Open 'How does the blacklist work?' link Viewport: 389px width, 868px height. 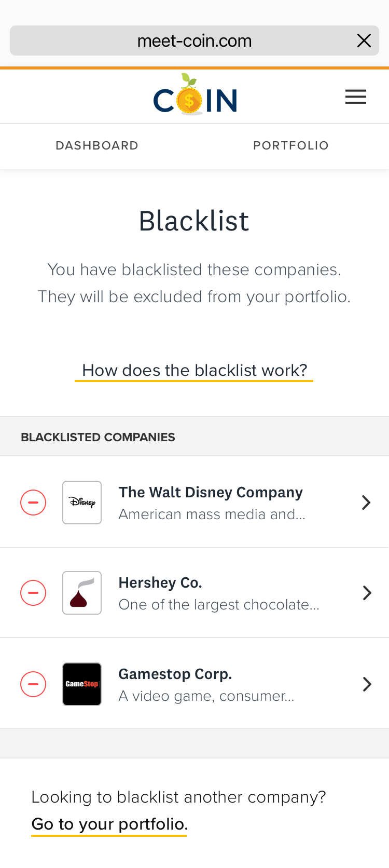194,370
